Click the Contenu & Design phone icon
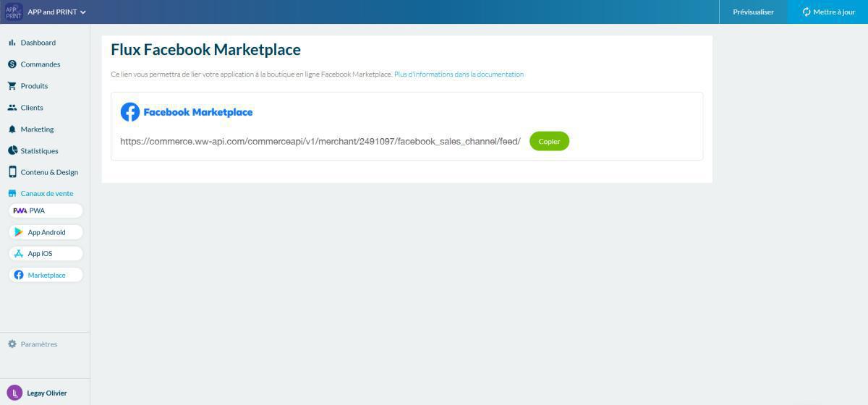 tap(12, 172)
